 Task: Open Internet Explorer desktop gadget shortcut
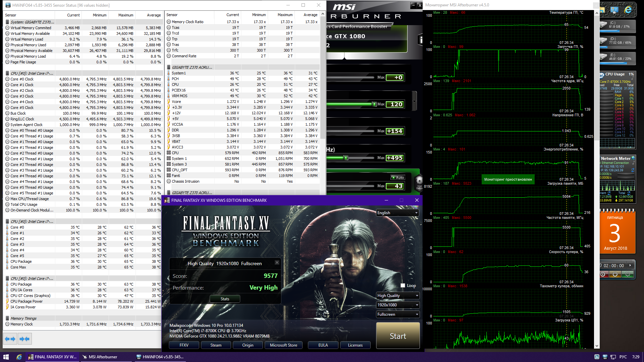pos(628,10)
